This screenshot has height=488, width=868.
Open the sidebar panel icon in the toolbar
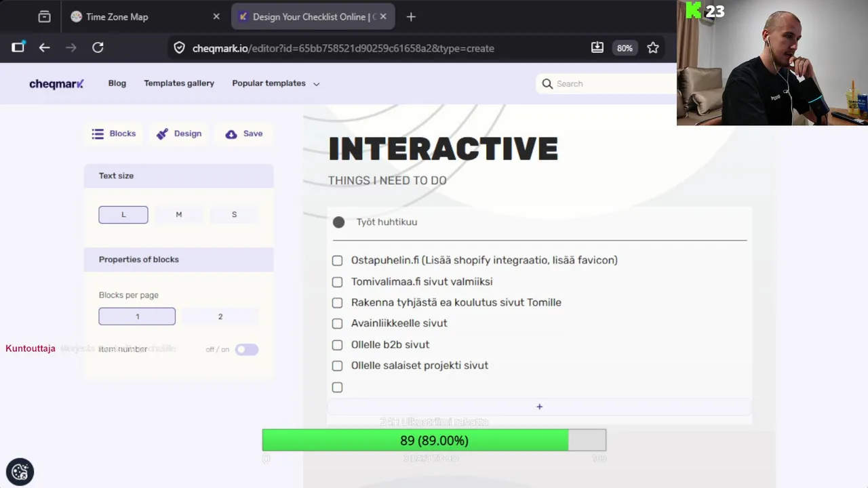pyautogui.click(x=18, y=47)
